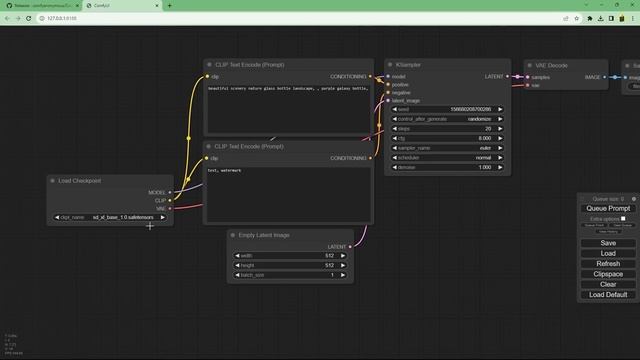Select previous checkpoint with ckpt_name left arrow
Screen dimensions: 640x360
57,218
